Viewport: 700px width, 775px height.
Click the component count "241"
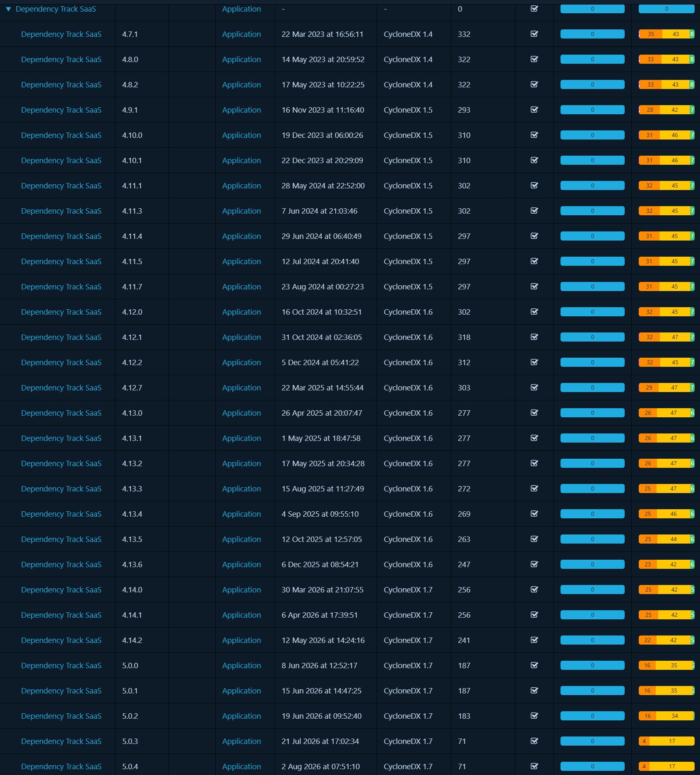coord(464,640)
